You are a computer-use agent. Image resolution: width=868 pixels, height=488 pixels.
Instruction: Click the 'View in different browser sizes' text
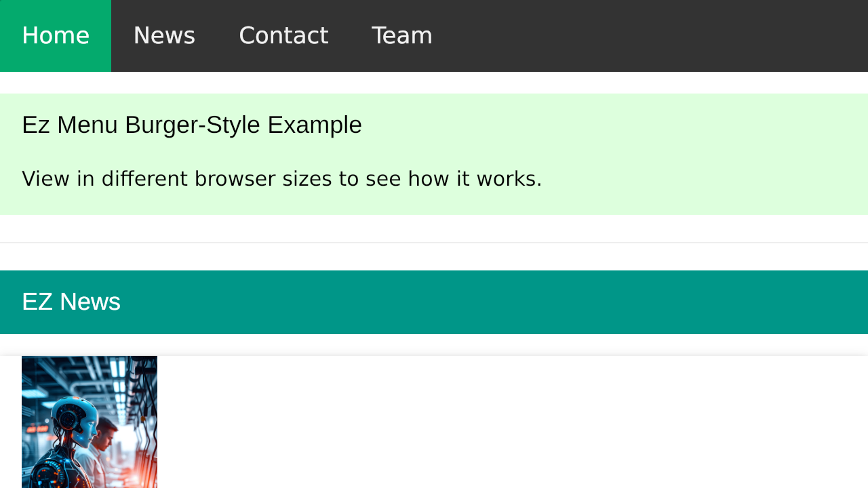[x=282, y=179]
